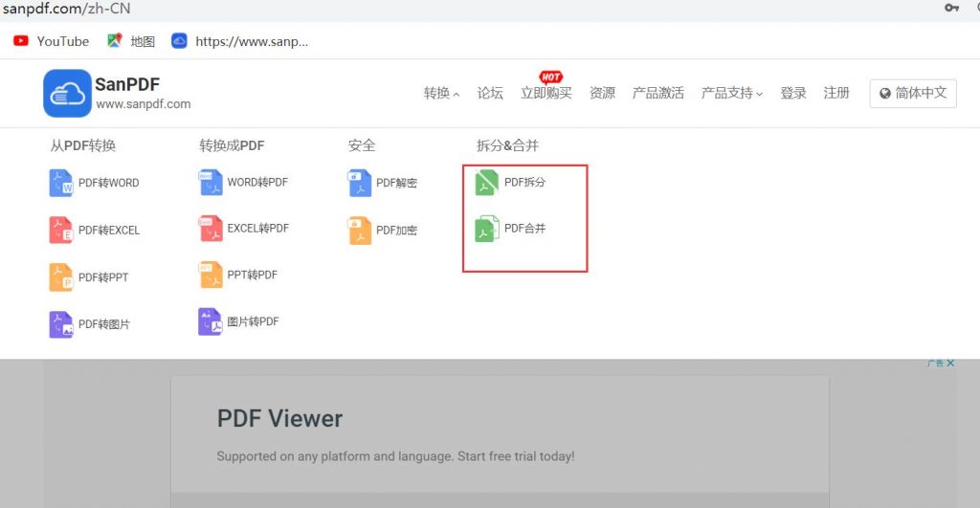This screenshot has width=980, height=508.
Task: Open the PPT转PDF link
Action: pos(252,275)
